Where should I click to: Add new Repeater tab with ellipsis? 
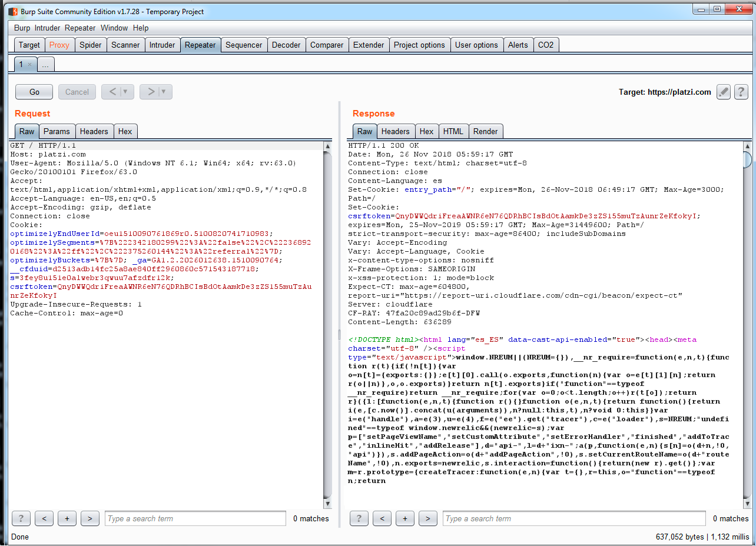[45, 65]
